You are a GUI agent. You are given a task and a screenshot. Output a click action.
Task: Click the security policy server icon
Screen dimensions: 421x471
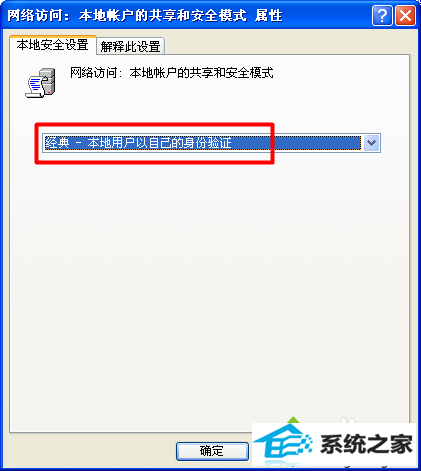click(x=41, y=83)
